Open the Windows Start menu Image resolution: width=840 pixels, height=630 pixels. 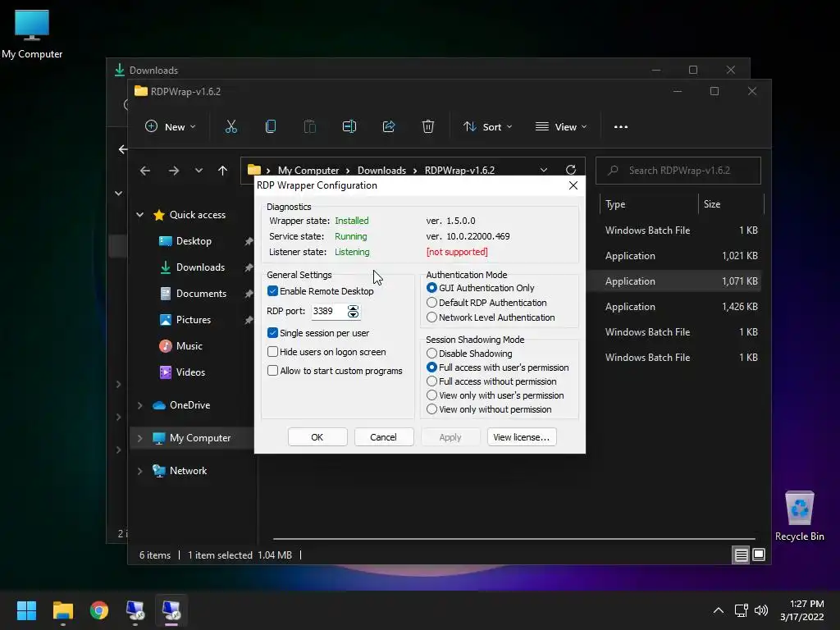[x=26, y=610]
